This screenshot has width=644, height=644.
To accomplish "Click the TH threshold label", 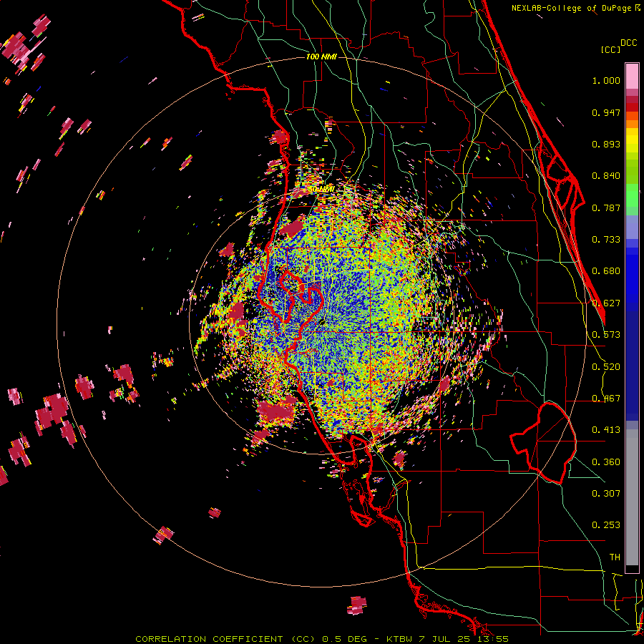I will tap(615, 557).
